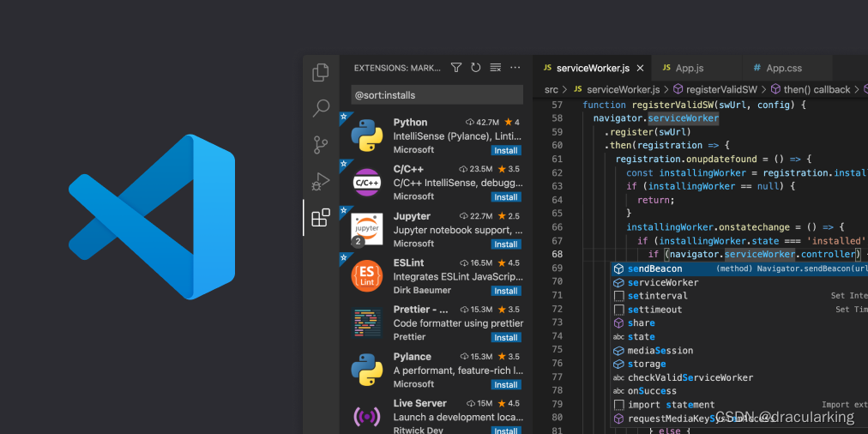Click the Python extension title
Viewport: 868px width, 434px height.
410,123
